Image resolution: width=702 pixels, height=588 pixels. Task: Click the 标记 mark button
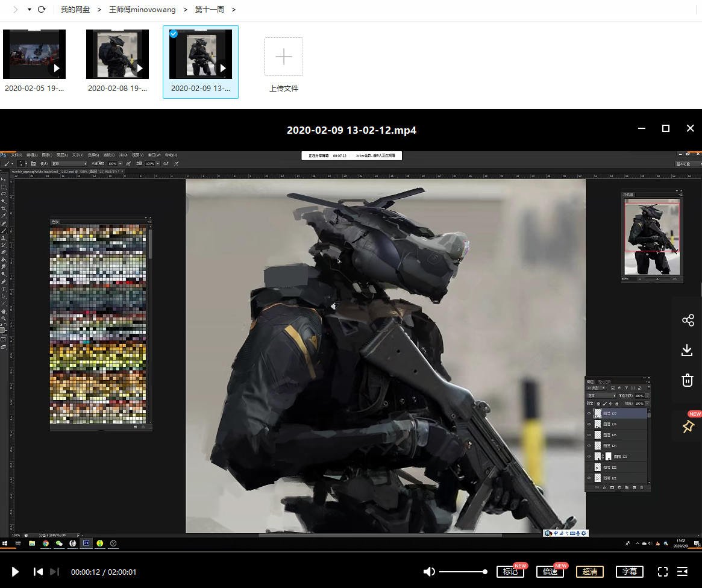(x=510, y=572)
